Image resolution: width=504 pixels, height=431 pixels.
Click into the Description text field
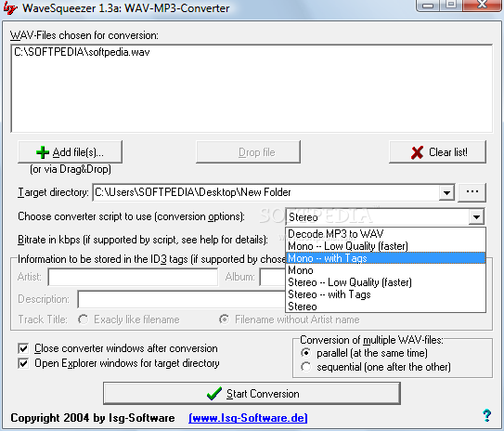(x=182, y=299)
